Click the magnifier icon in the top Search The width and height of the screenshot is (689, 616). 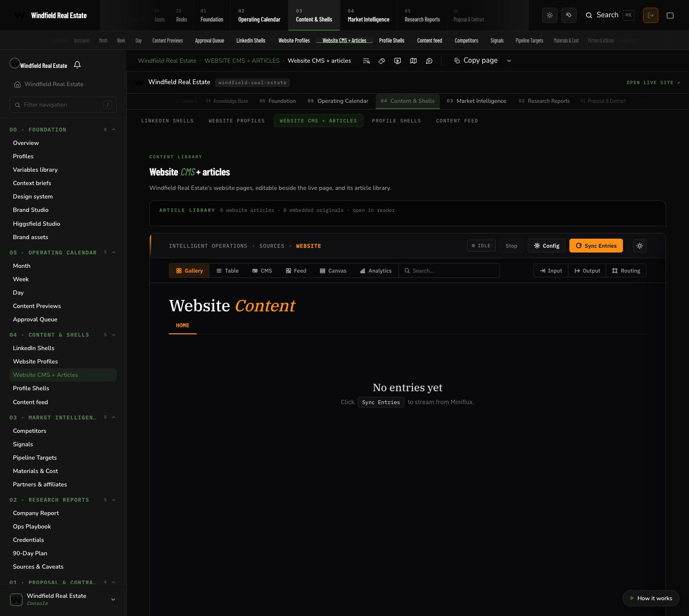click(x=589, y=15)
